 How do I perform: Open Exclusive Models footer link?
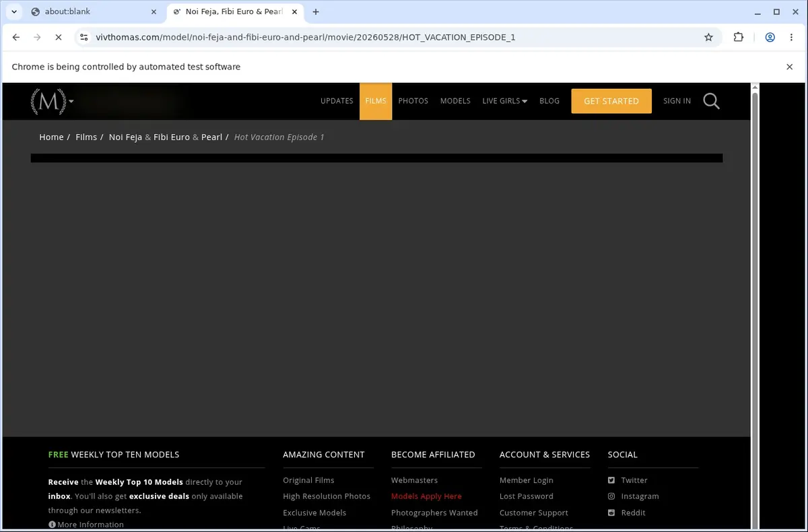[x=314, y=512]
